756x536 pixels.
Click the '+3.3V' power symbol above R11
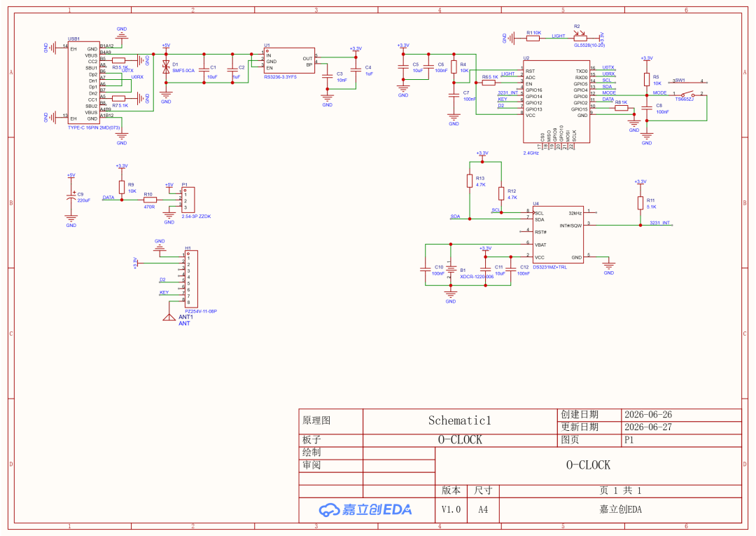pyautogui.click(x=640, y=182)
